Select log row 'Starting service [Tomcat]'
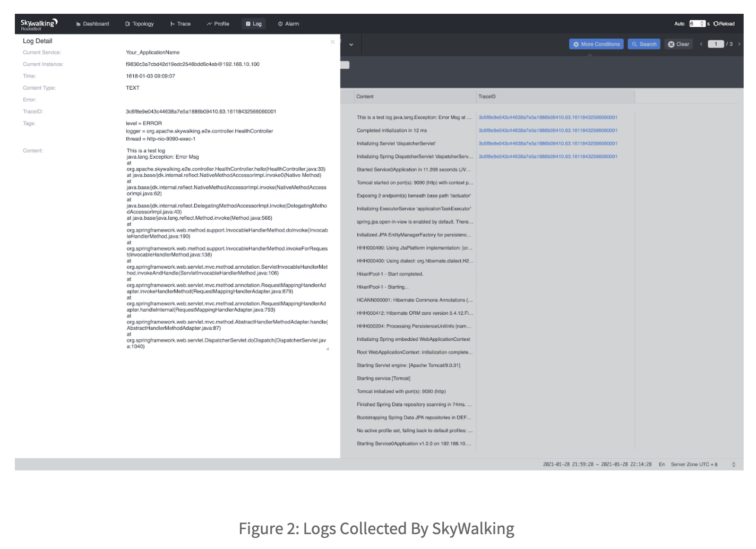This screenshot has height=549, width=756. coord(383,379)
